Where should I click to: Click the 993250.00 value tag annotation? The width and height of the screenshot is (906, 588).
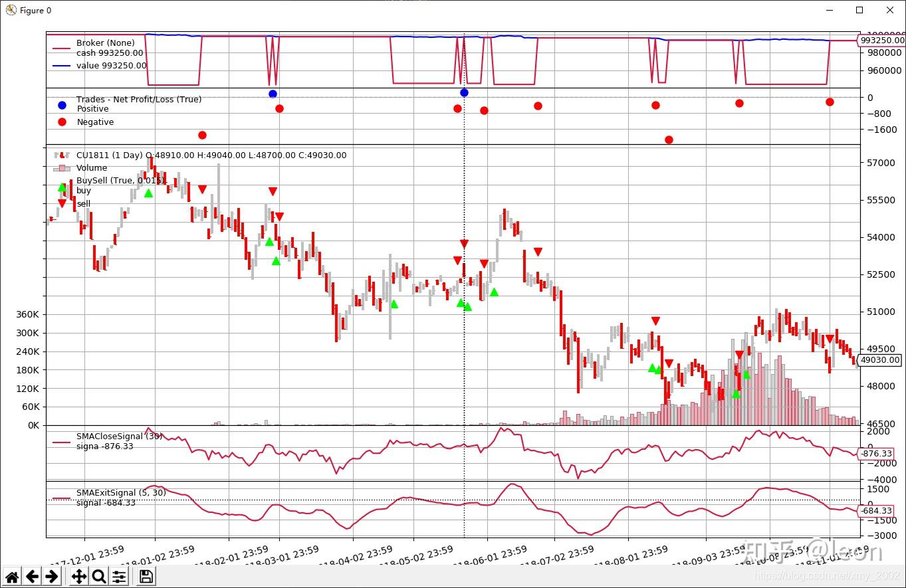coord(882,41)
